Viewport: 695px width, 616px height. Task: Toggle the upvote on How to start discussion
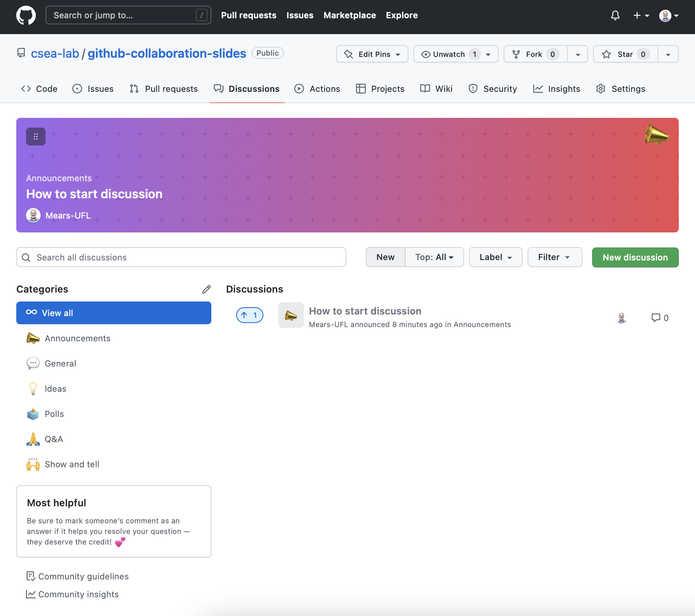250,315
